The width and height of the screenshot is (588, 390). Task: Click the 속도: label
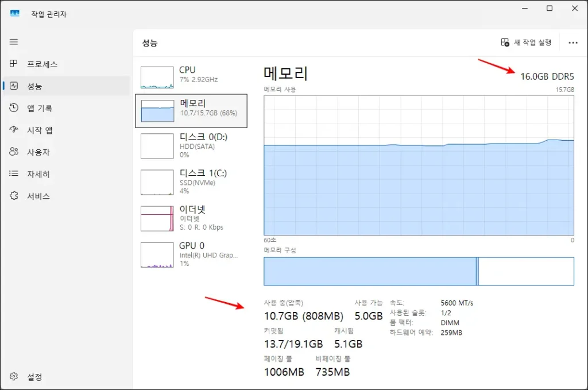pos(397,303)
